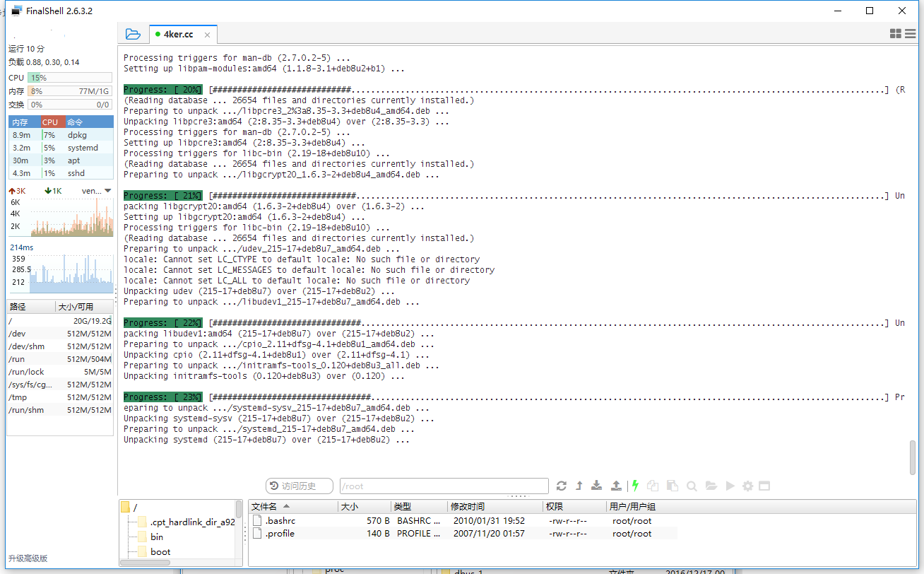Open the network interface dropdown arrow
Viewport: 924px width, 574px height.
coord(107,191)
